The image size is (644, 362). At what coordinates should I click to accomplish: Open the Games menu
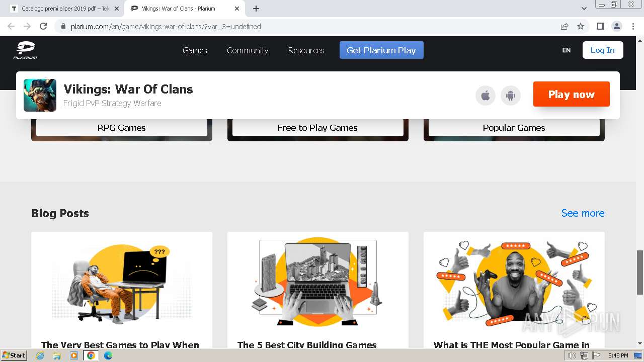tap(195, 50)
